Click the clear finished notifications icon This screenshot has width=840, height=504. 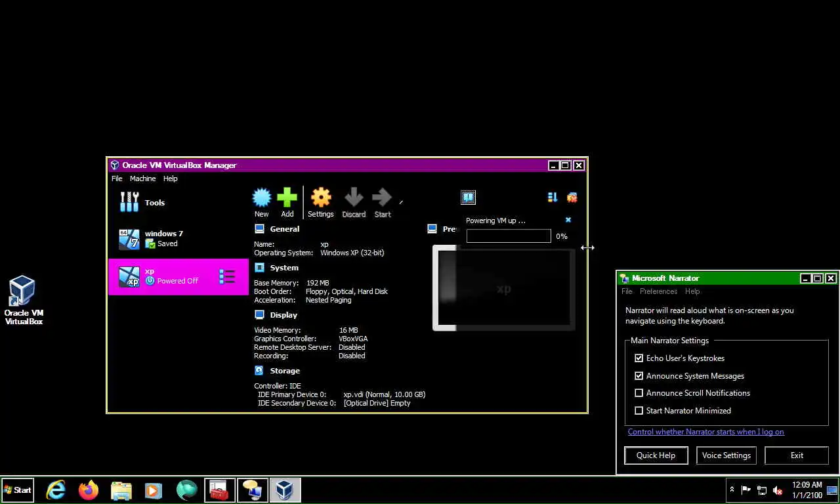[572, 198]
